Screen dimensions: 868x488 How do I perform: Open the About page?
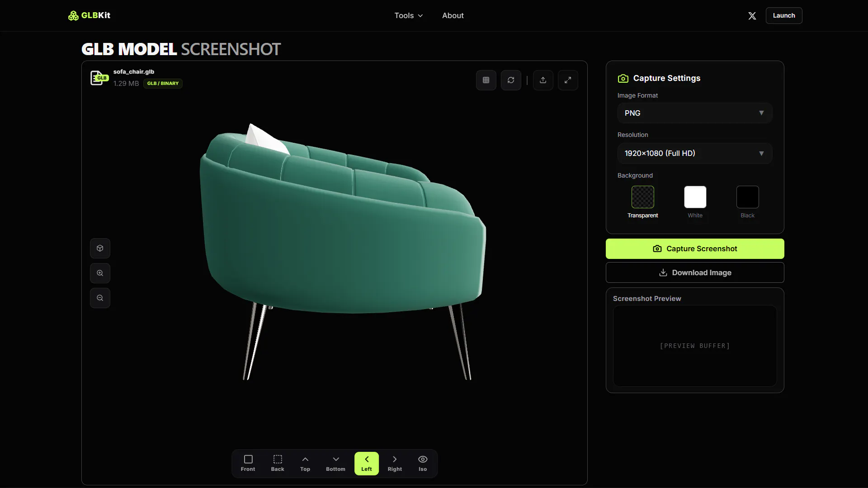click(453, 15)
